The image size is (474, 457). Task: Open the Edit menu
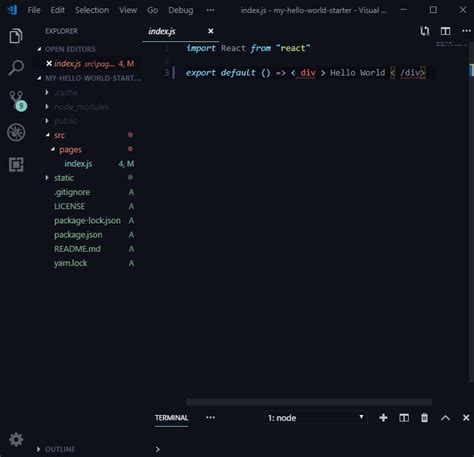(58, 10)
